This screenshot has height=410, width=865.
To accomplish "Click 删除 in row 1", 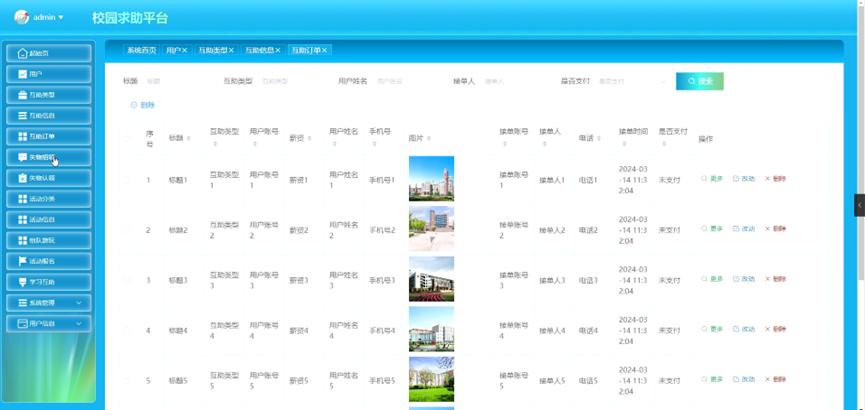I will point(775,178).
